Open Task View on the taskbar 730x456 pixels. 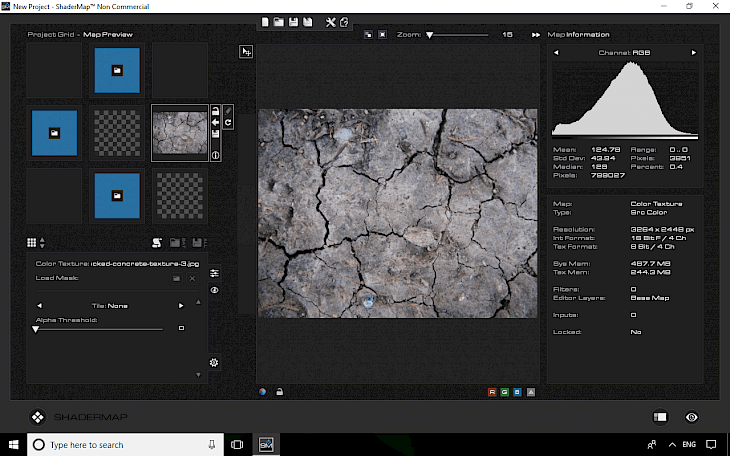pos(237,444)
